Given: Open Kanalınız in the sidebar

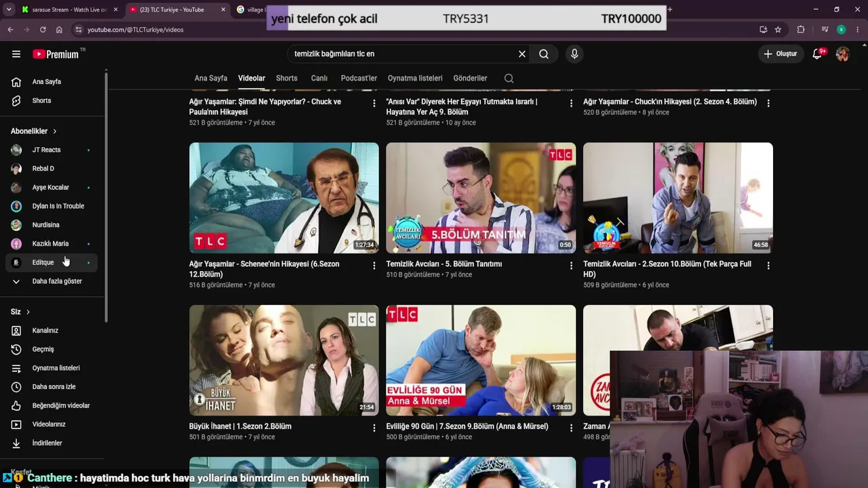Looking at the screenshot, I should [53, 331].
